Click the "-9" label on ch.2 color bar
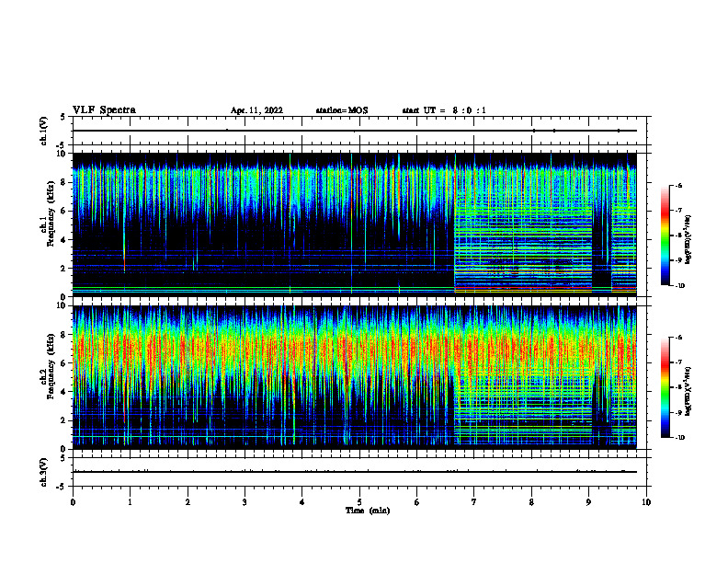 [678, 412]
